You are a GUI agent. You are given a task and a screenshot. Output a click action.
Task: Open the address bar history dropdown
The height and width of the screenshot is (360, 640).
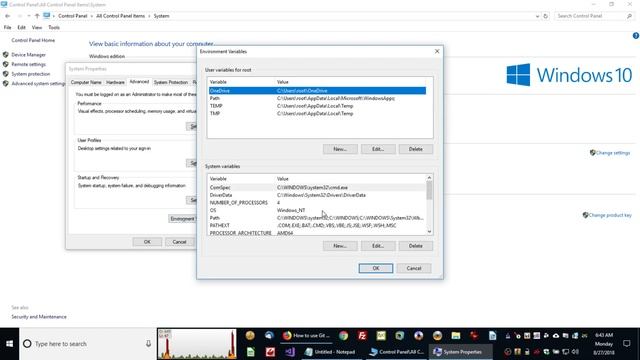[537, 16]
